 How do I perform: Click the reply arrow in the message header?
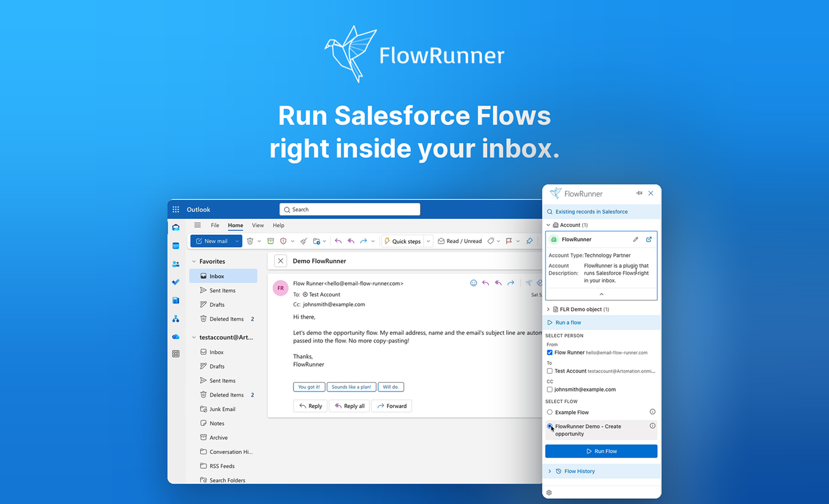[x=486, y=283]
